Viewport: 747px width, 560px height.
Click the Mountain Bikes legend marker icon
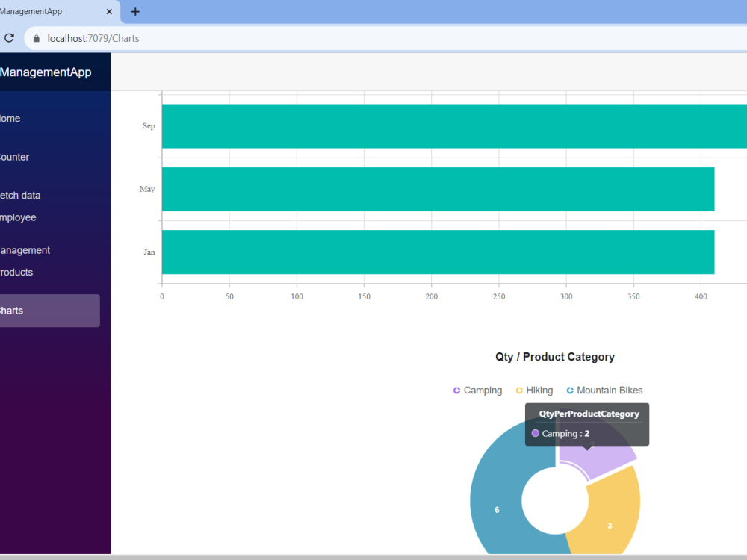click(x=569, y=390)
